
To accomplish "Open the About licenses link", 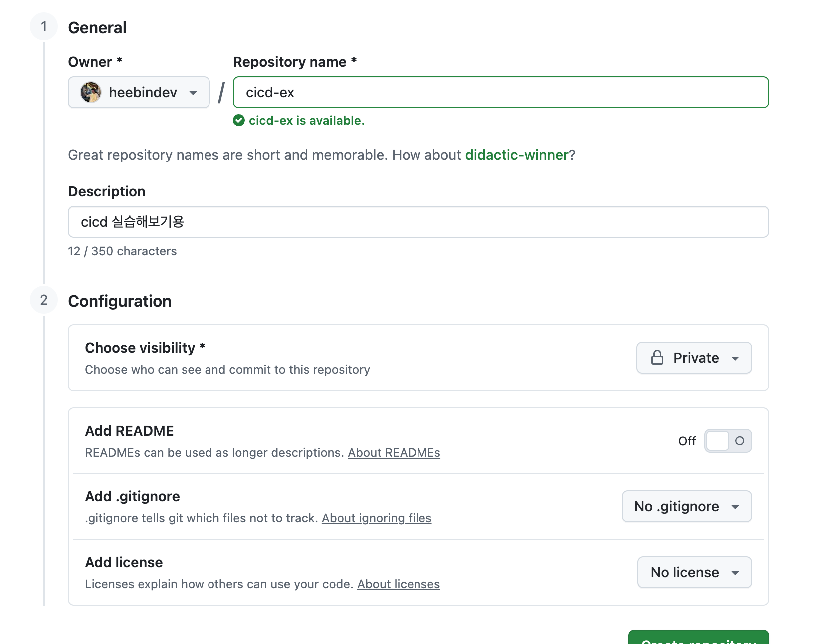I will (x=399, y=584).
